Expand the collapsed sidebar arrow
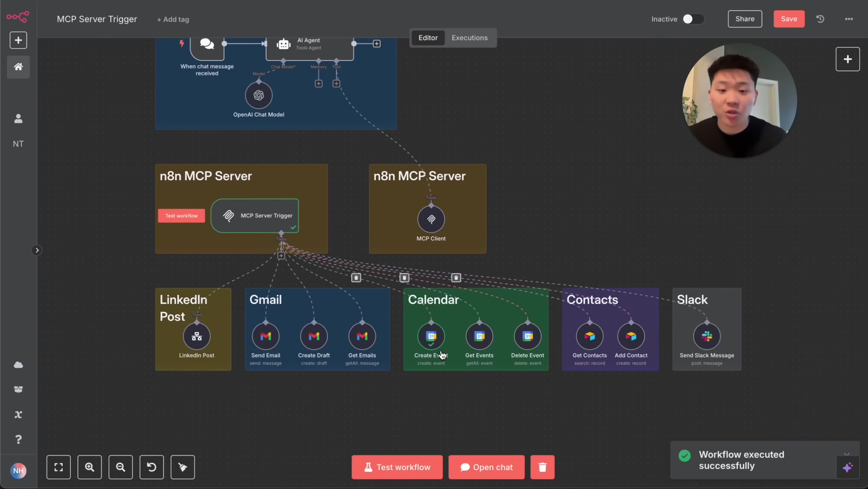The height and width of the screenshot is (489, 868). coord(37,250)
